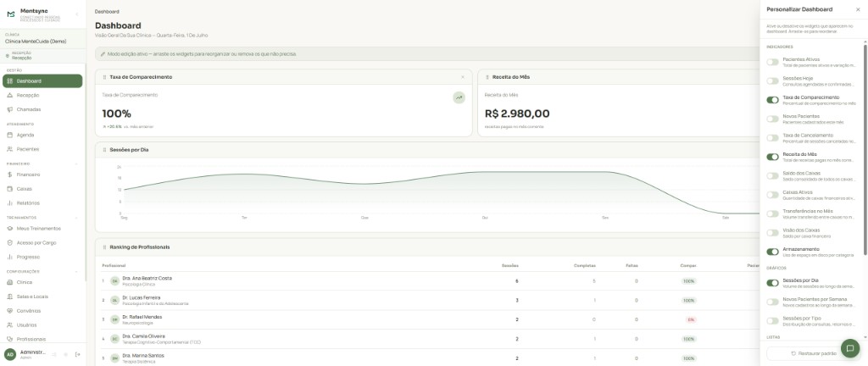Open Financeiro in the sidebar
Screen dimensions: 868x366
click(42, 175)
